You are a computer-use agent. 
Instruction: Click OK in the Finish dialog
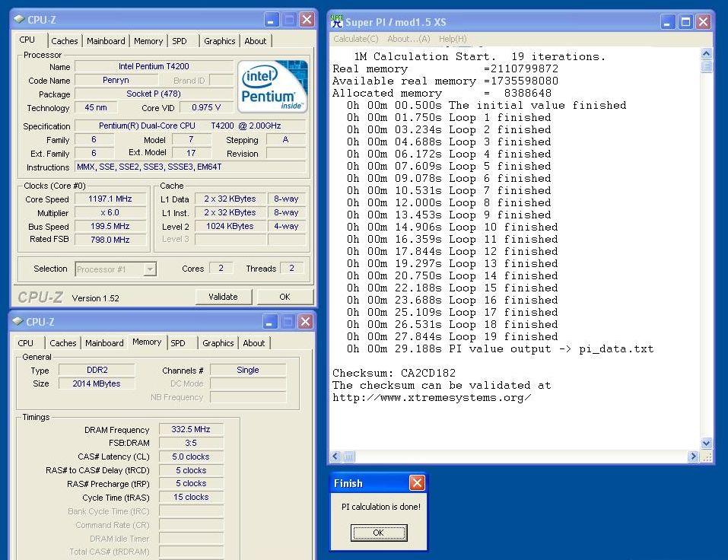point(378,532)
